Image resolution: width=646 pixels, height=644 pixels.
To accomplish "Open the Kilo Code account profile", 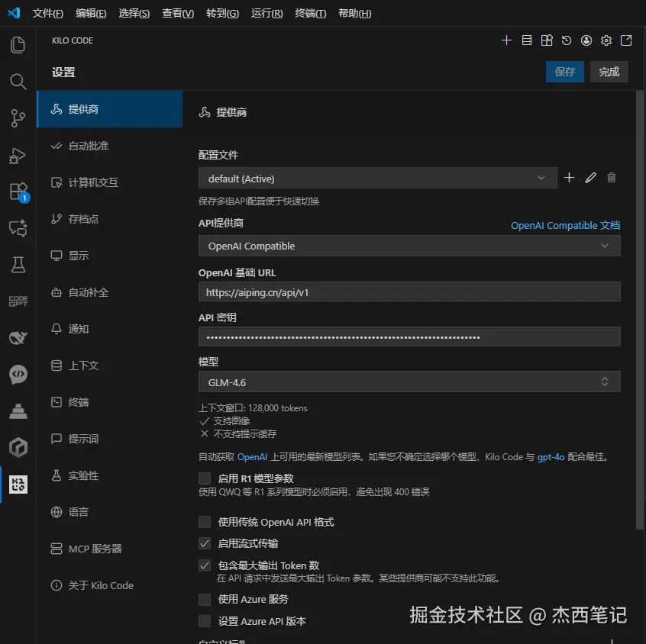I will tap(586, 40).
